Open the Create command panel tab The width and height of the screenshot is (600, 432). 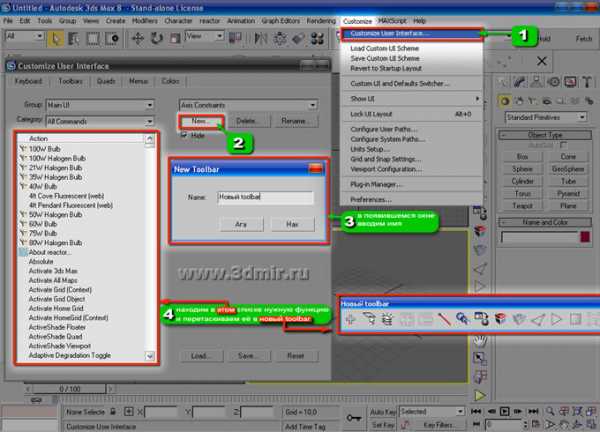[x=503, y=82]
